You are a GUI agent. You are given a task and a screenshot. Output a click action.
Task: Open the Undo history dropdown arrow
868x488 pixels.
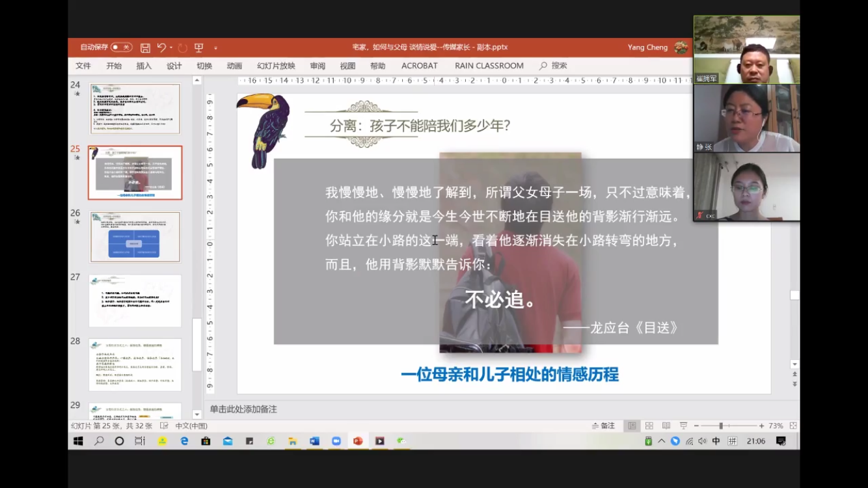171,47
